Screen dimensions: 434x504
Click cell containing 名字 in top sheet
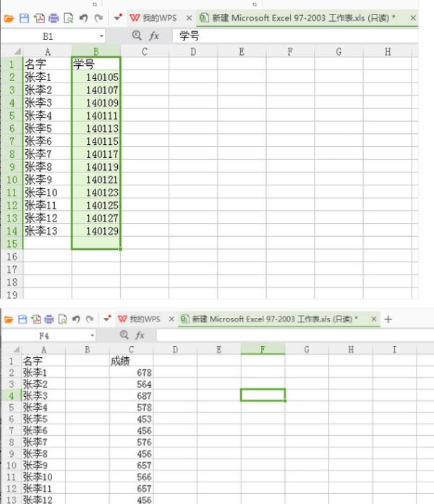[48, 64]
